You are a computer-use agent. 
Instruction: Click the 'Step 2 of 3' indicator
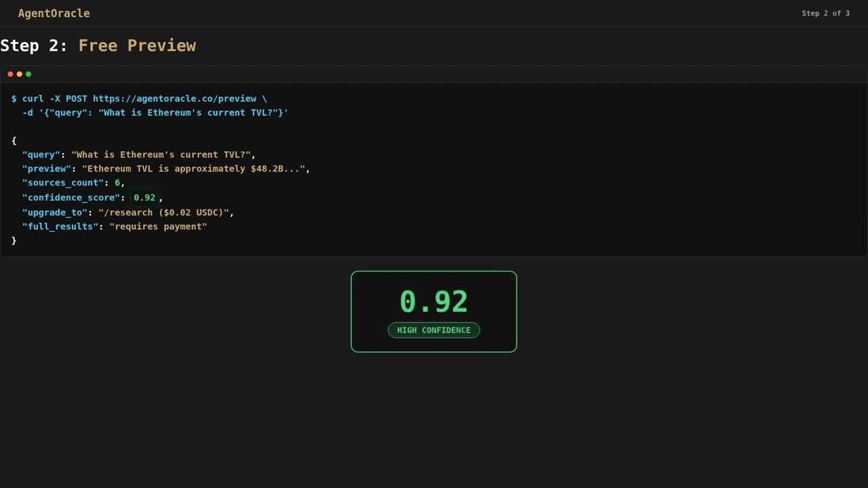(825, 14)
